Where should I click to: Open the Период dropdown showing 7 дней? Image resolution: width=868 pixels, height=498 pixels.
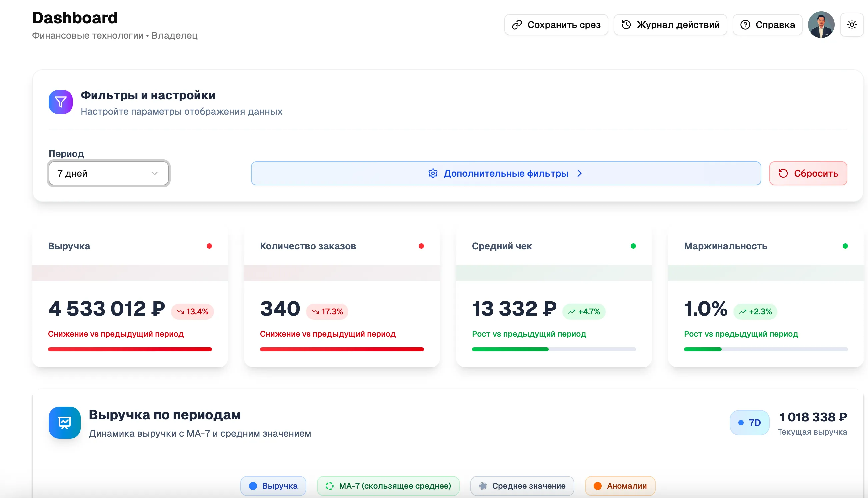pos(108,173)
